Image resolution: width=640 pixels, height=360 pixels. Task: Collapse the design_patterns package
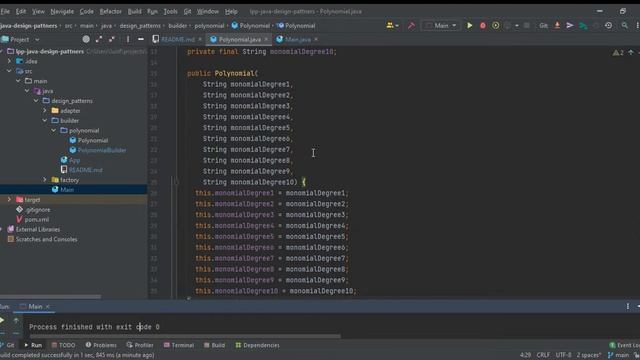[x=36, y=100]
